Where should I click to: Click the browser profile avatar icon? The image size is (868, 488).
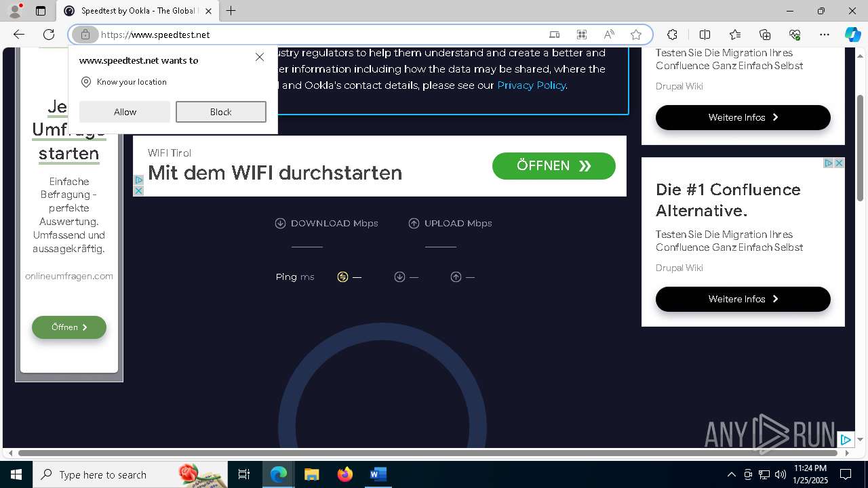point(14,10)
